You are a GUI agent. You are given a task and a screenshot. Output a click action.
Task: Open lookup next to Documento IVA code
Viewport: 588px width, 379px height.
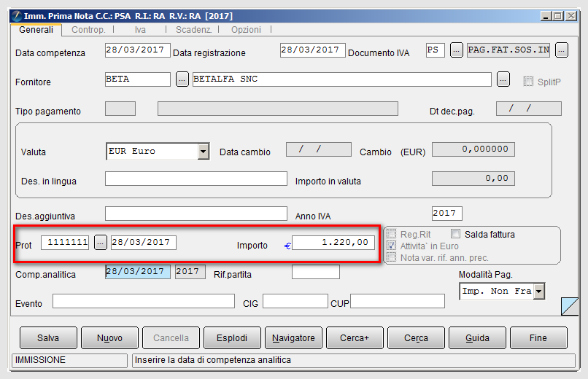pos(456,50)
